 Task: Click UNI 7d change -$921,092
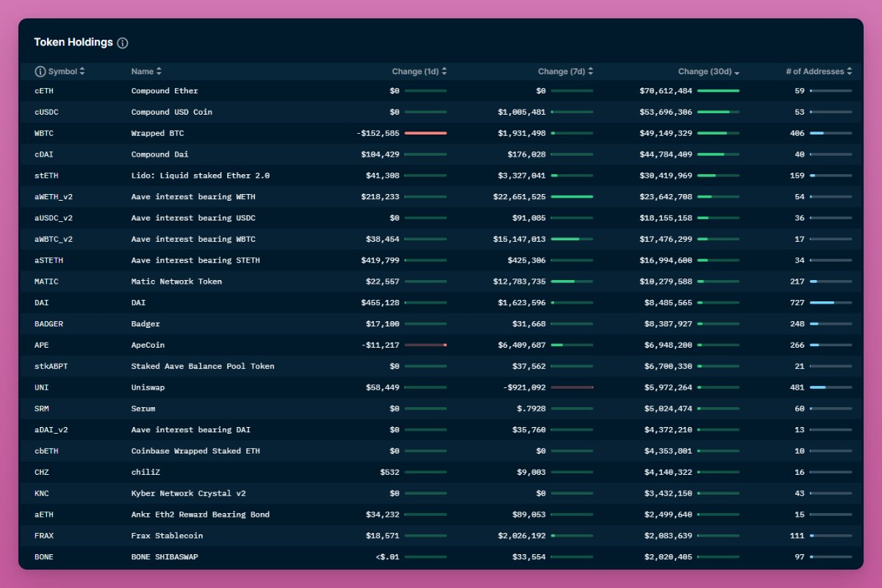(x=525, y=387)
